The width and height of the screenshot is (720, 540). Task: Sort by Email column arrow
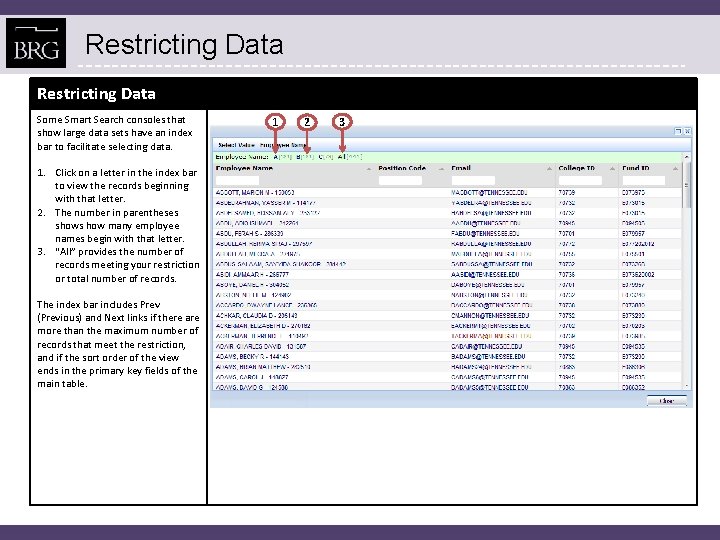(x=549, y=169)
